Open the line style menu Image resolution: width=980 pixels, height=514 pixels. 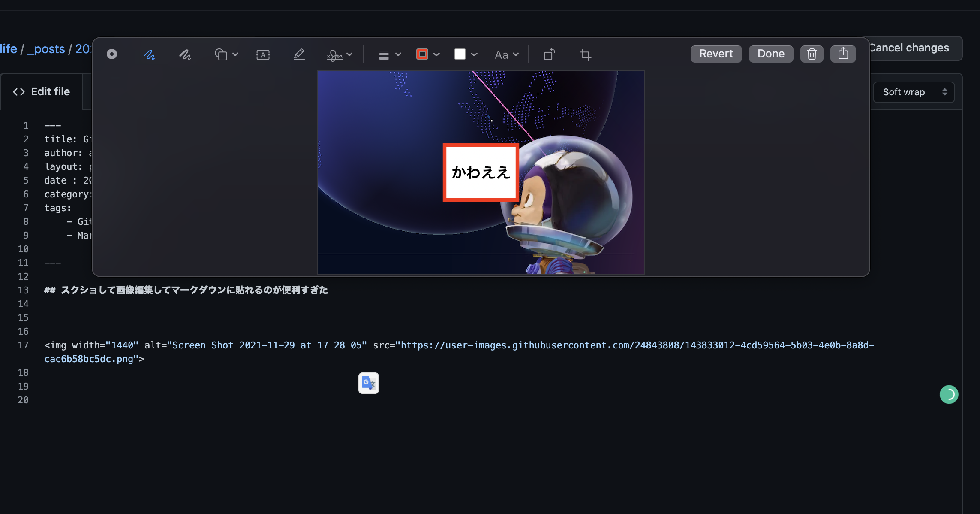384,55
